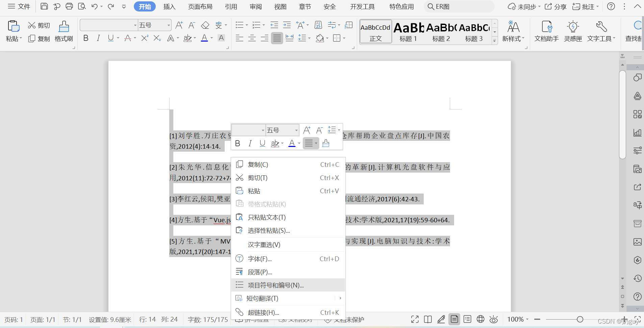Toggle Italic in the ribbon

coord(98,38)
